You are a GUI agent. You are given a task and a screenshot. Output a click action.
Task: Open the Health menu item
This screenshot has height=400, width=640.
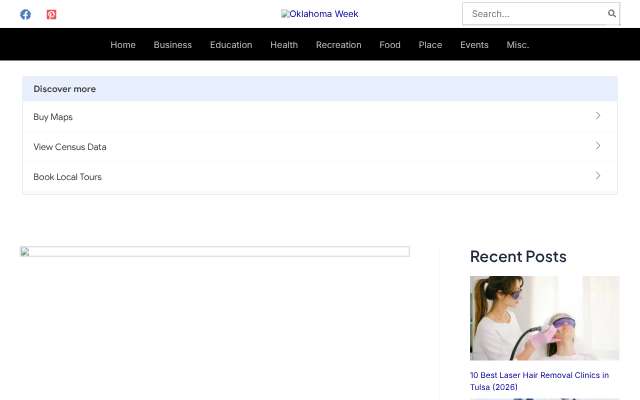[x=284, y=45]
